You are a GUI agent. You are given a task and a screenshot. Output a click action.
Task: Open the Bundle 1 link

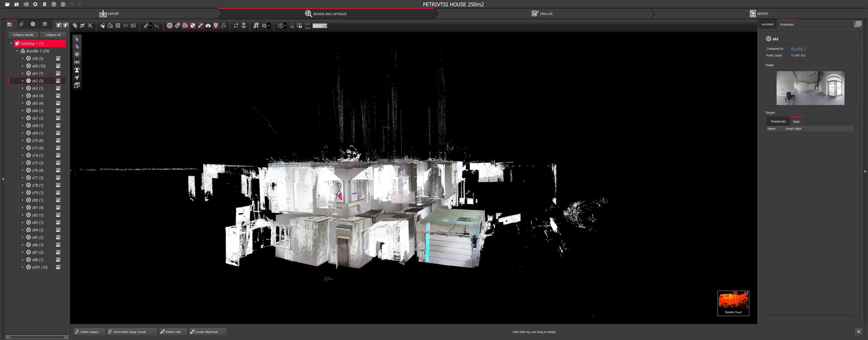pyautogui.click(x=798, y=49)
